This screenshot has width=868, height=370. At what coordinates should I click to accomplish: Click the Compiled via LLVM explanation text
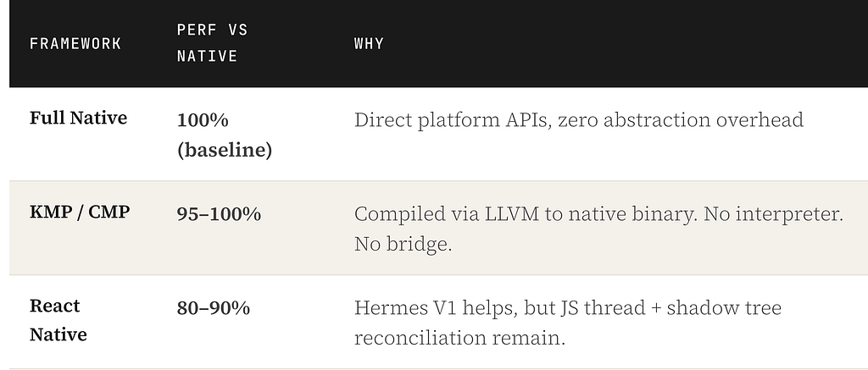pyautogui.click(x=598, y=229)
